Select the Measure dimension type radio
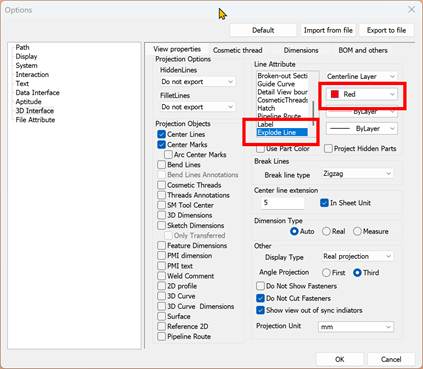The height and width of the screenshot is (369, 423). 357,231
